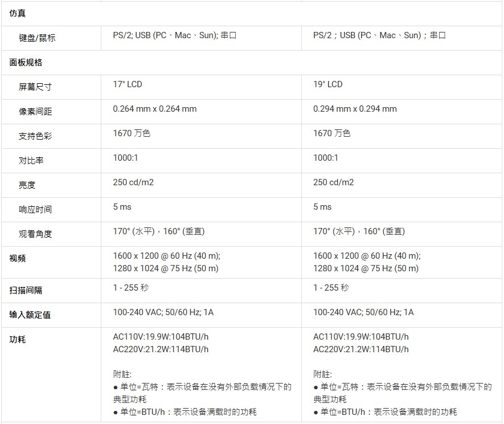
Task: Click the 仿真 section header
Action: pyautogui.click(x=17, y=13)
